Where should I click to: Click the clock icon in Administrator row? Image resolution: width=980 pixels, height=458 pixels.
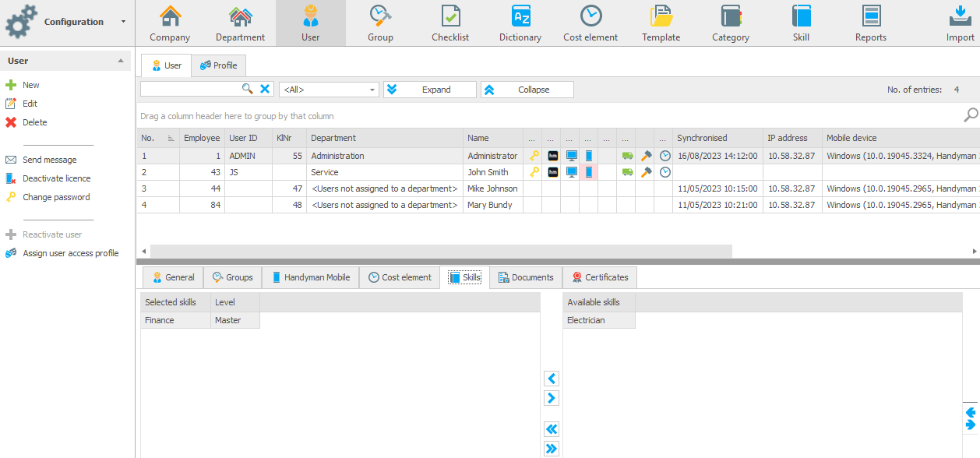coord(664,156)
